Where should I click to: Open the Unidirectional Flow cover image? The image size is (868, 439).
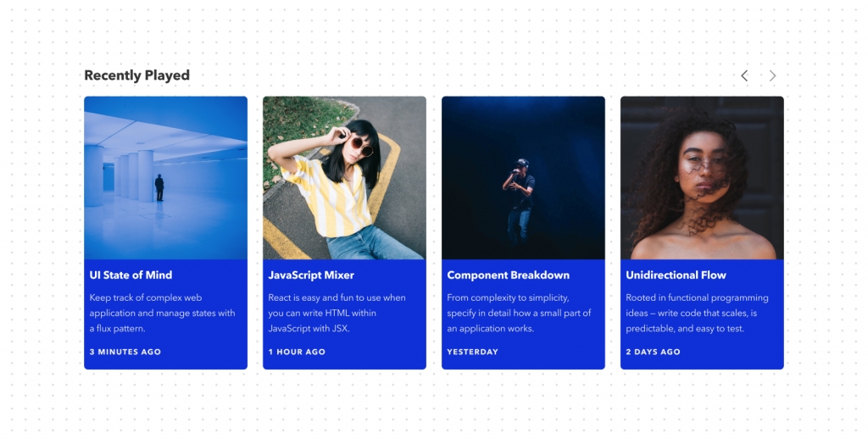(702, 178)
